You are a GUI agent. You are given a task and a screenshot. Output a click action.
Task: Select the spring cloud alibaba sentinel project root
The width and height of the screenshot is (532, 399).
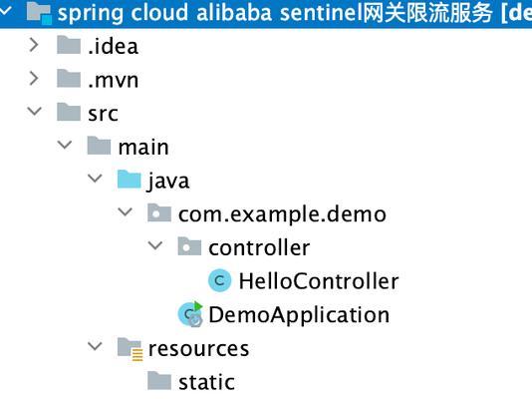pyautogui.click(x=295, y=13)
